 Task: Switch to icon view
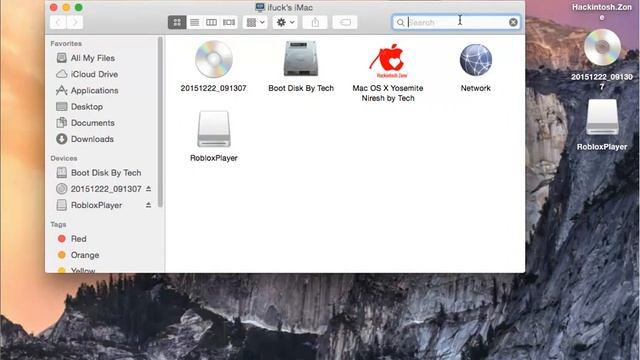pyautogui.click(x=177, y=22)
